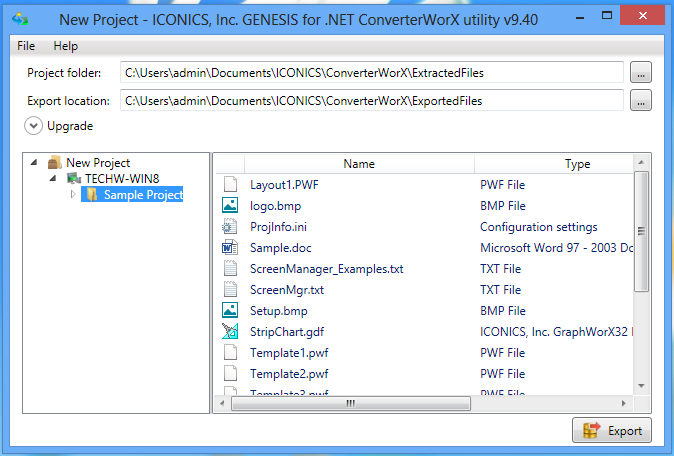The image size is (674, 456).
Task: Collapse the New Project root node
Action: tap(35, 163)
